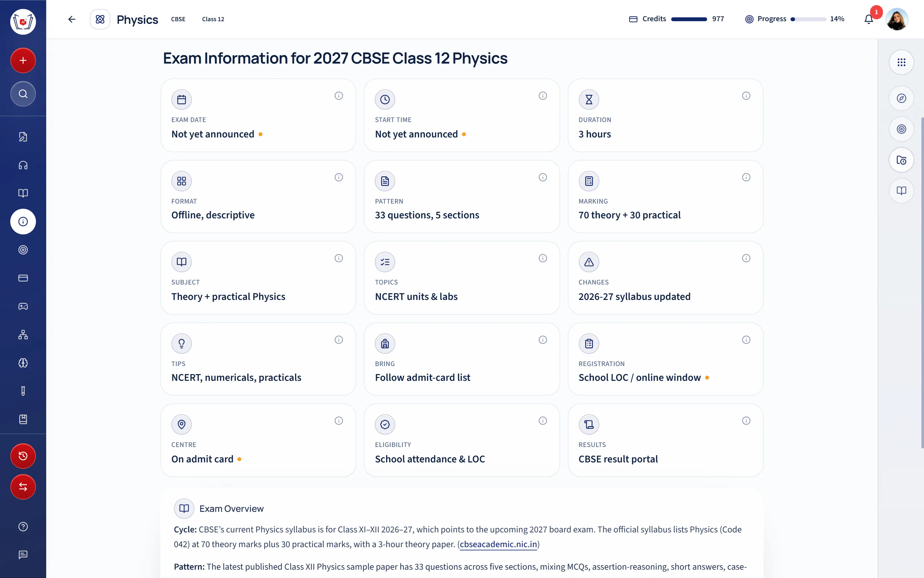Click the Bring backpack card icon
Viewport: 924px width, 578px height.
coord(385,343)
